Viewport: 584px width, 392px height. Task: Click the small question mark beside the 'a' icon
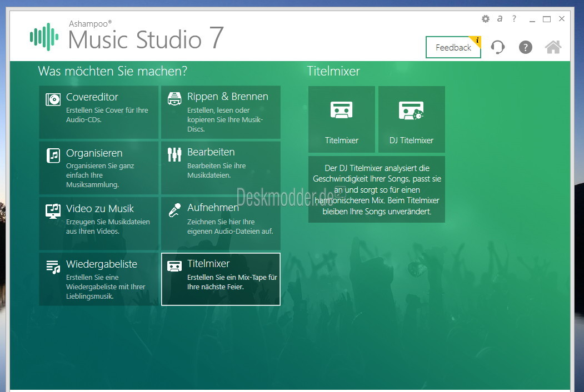(514, 19)
